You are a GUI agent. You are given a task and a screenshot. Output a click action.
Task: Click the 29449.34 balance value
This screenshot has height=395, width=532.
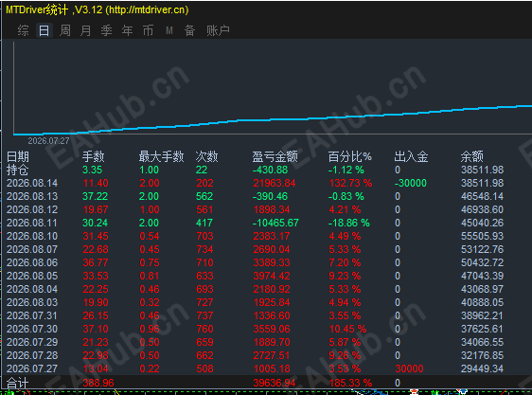tap(482, 368)
